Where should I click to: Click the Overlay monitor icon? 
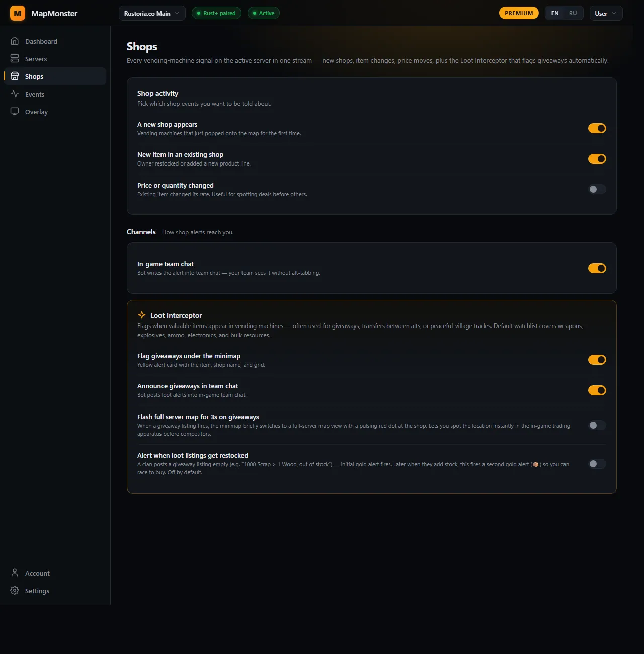15,111
